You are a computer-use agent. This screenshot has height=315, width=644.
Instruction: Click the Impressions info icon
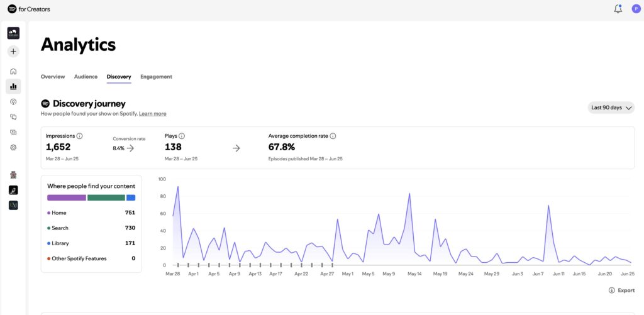tap(80, 136)
